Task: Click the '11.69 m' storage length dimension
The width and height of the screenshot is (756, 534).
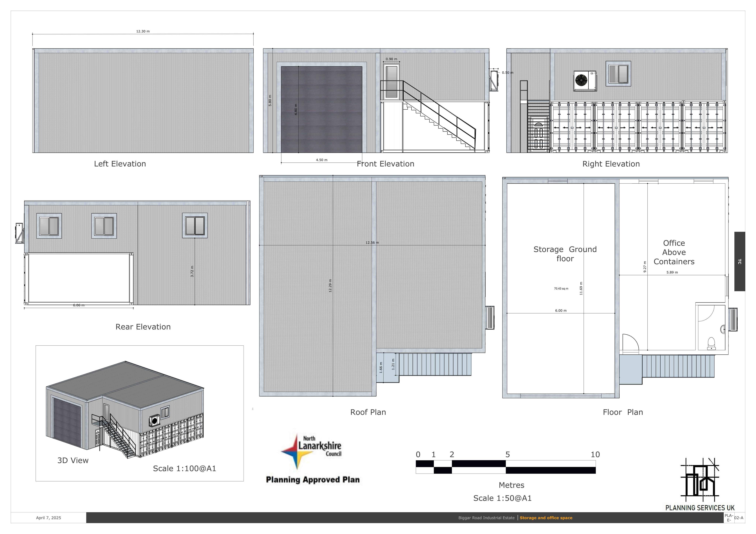Action: (x=581, y=288)
